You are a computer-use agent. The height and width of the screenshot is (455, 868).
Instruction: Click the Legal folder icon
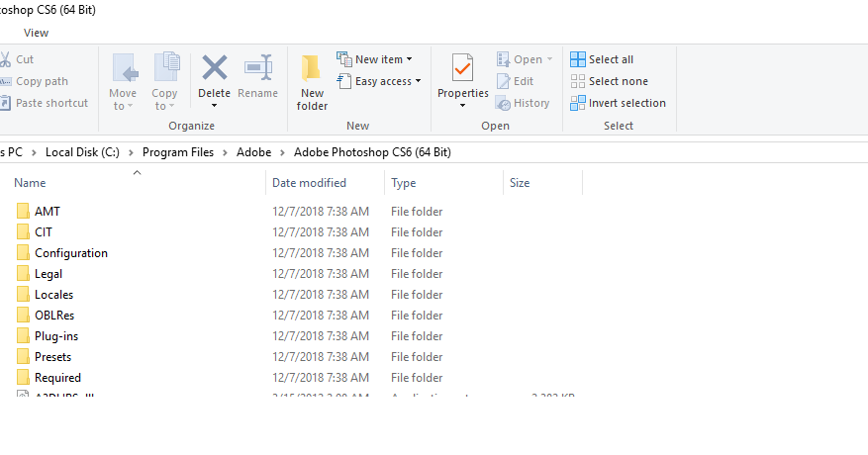(x=23, y=273)
